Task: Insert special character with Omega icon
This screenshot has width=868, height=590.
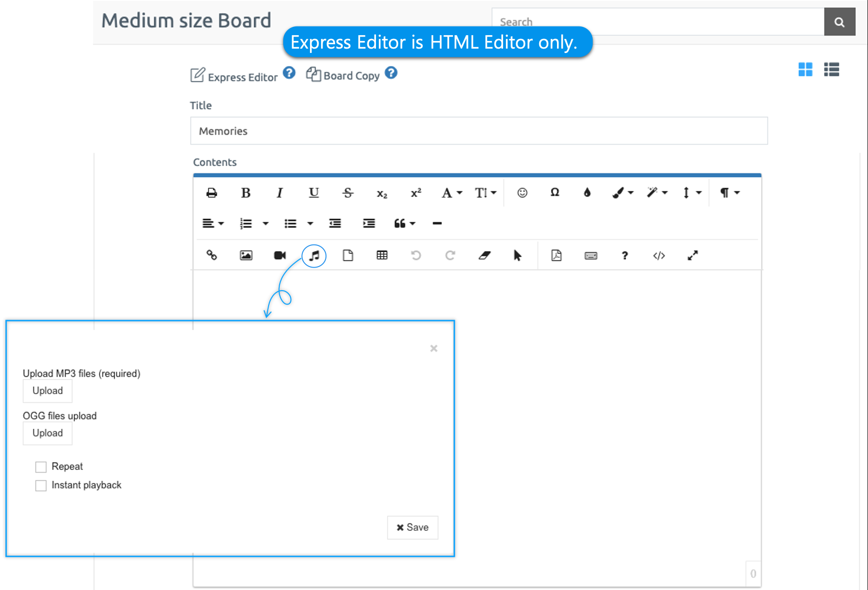Action: click(555, 193)
